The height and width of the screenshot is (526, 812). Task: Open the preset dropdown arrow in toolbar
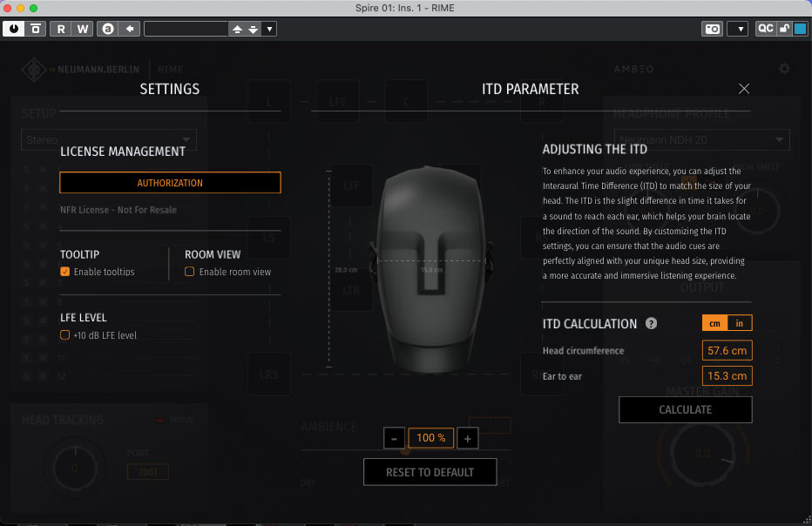[x=269, y=29]
